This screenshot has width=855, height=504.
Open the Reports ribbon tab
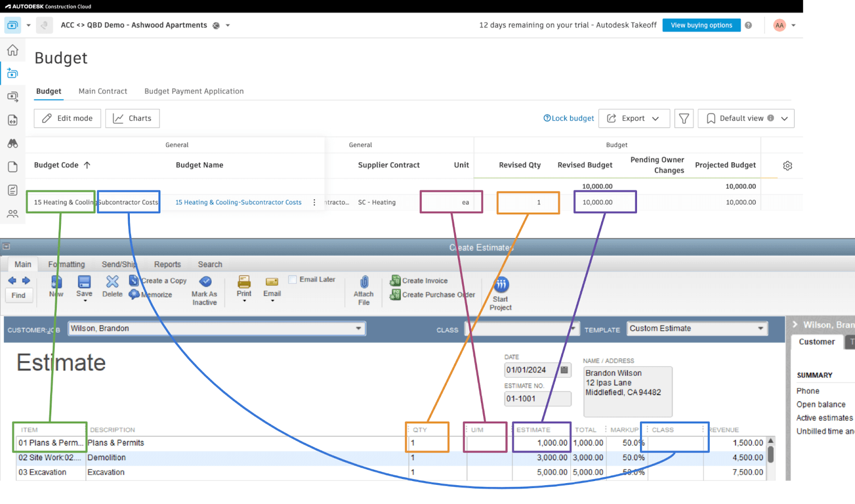coord(167,265)
